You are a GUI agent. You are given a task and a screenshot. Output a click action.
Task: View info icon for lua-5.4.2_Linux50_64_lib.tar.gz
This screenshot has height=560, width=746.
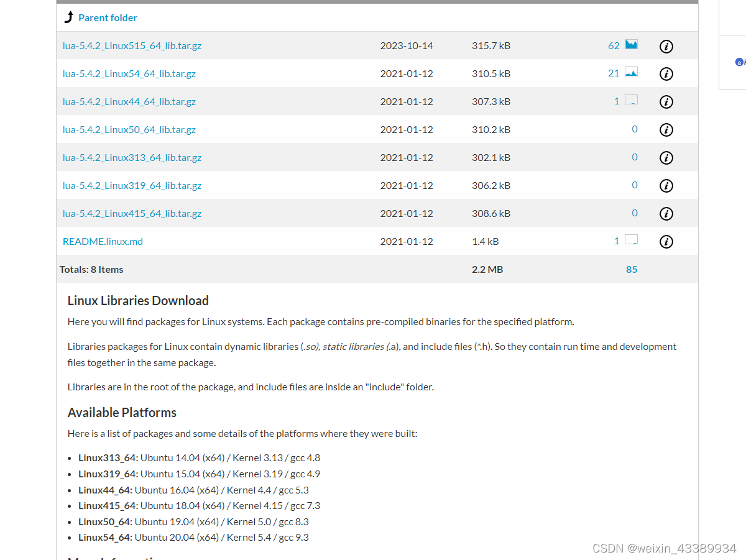tap(666, 130)
